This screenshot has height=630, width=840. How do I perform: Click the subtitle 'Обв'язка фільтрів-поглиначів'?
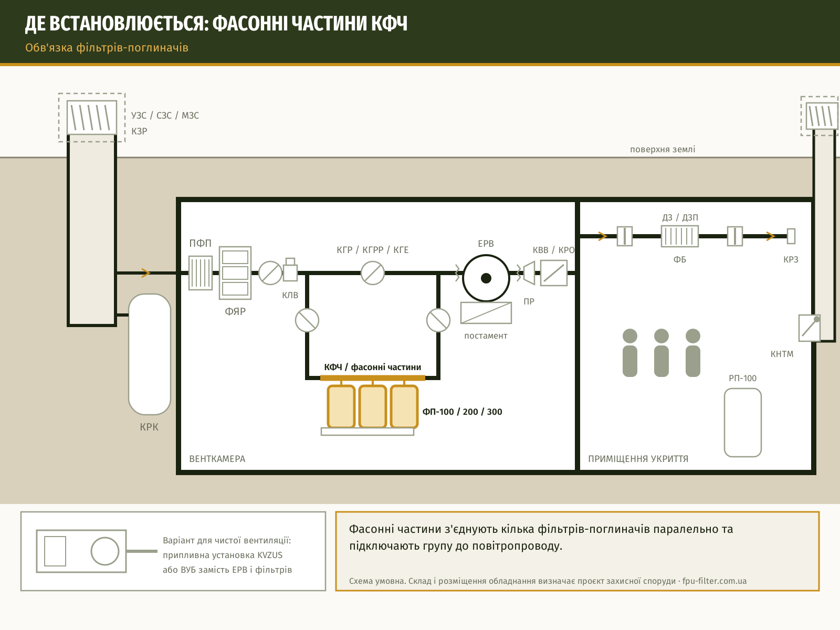(x=107, y=48)
